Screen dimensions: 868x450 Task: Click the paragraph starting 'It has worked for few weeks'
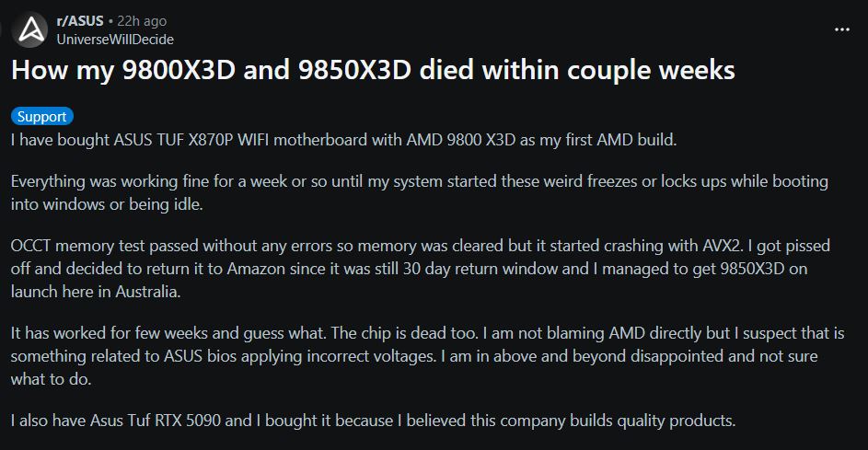[x=423, y=355]
